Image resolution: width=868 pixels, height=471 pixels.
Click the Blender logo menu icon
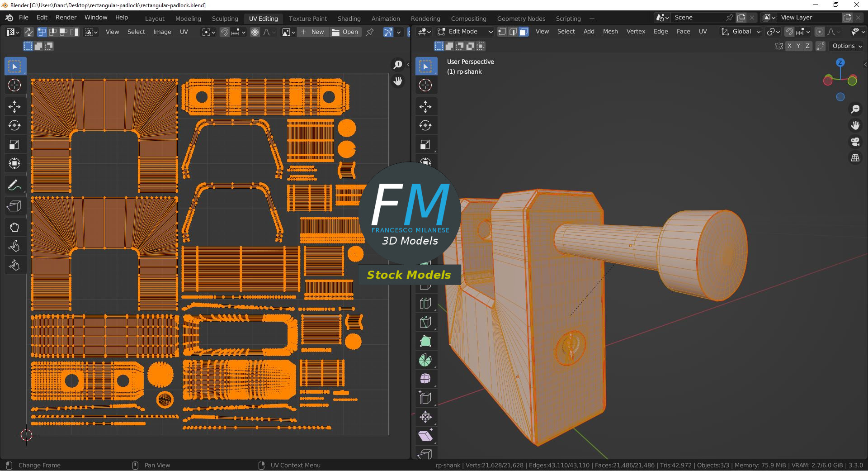coord(9,18)
